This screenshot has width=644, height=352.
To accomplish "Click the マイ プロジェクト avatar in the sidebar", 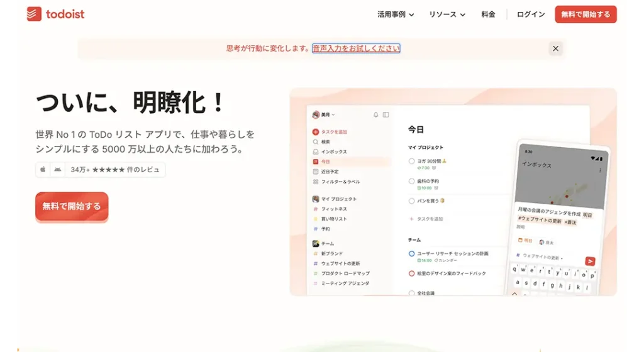I will point(316,199).
